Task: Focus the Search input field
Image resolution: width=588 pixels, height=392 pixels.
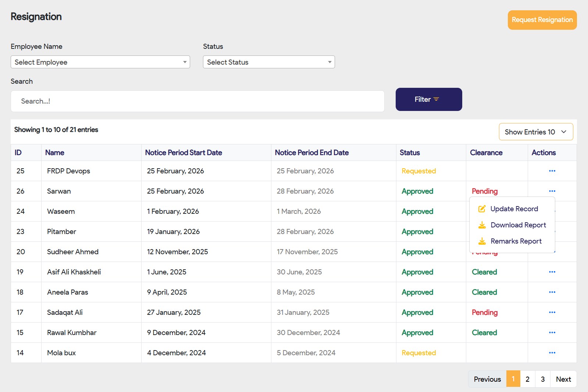Action: pos(197,101)
